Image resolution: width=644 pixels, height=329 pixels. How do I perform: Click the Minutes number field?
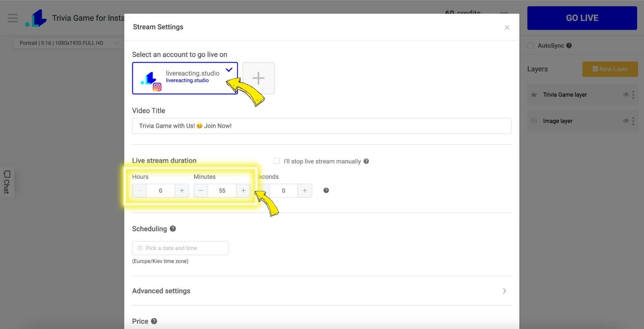tap(222, 191)
